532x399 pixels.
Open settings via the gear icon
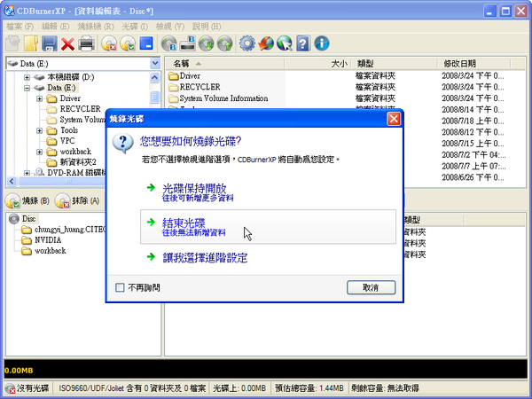pyautogui.click(x=247, y=43)
